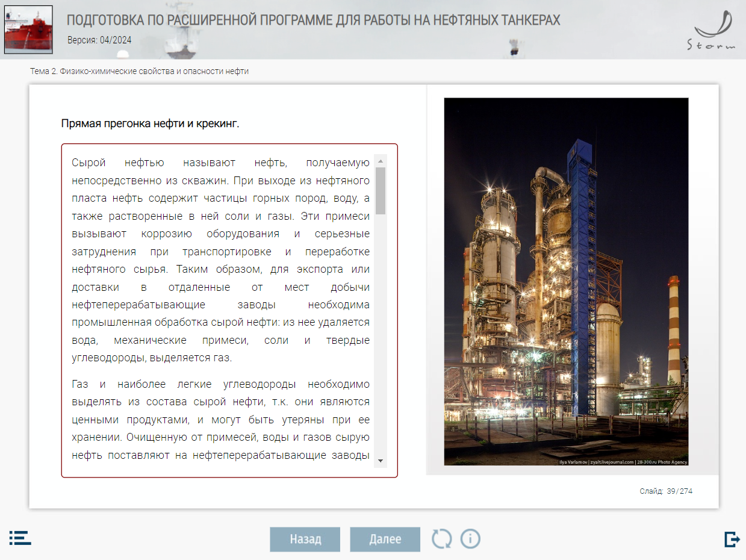
Task: Click the exit course icon
Action: click(x=732, y=538)
